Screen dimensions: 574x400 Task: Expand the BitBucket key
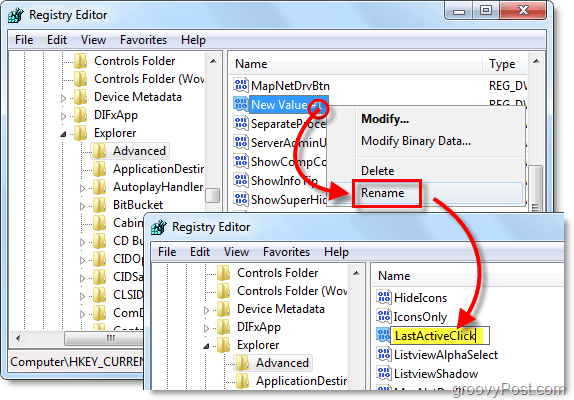coord(82,206)
